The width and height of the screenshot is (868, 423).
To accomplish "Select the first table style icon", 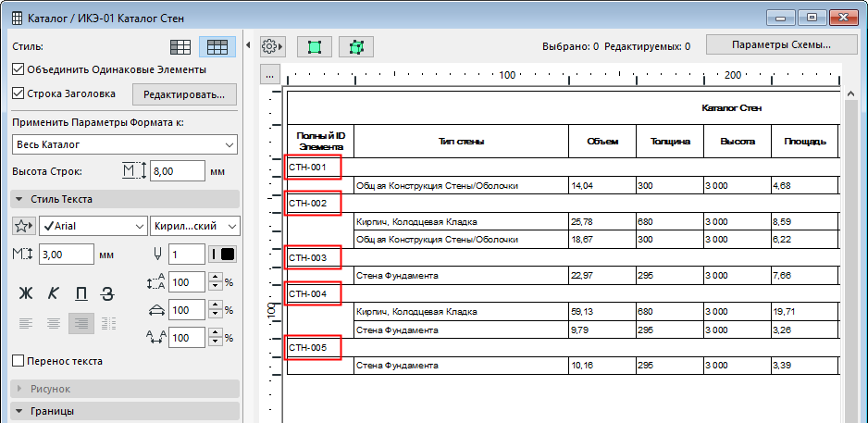I will coord(182,46).
